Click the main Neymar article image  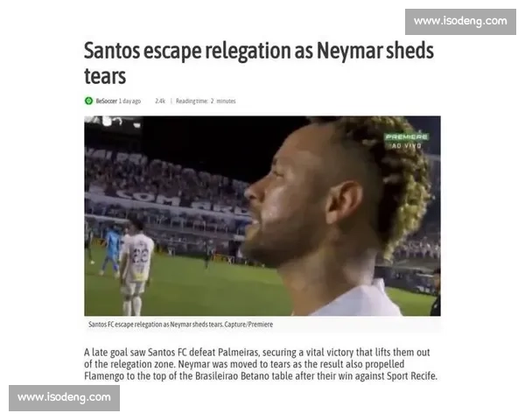[262, 216]
